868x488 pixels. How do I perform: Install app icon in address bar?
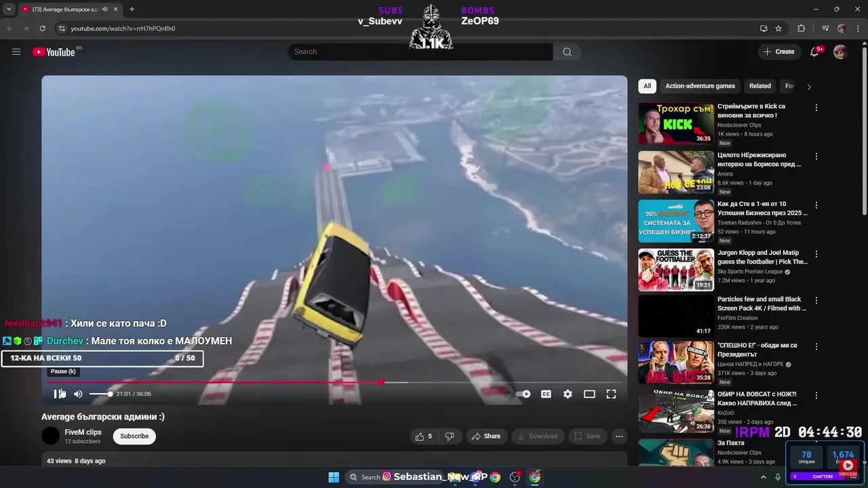pos(764,28)
